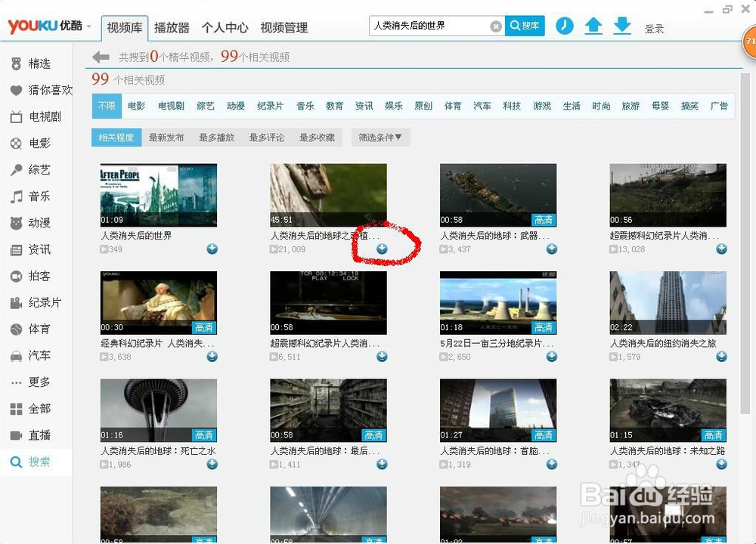
Task: Download video with 21,009 views
Action: pos(382,249)
